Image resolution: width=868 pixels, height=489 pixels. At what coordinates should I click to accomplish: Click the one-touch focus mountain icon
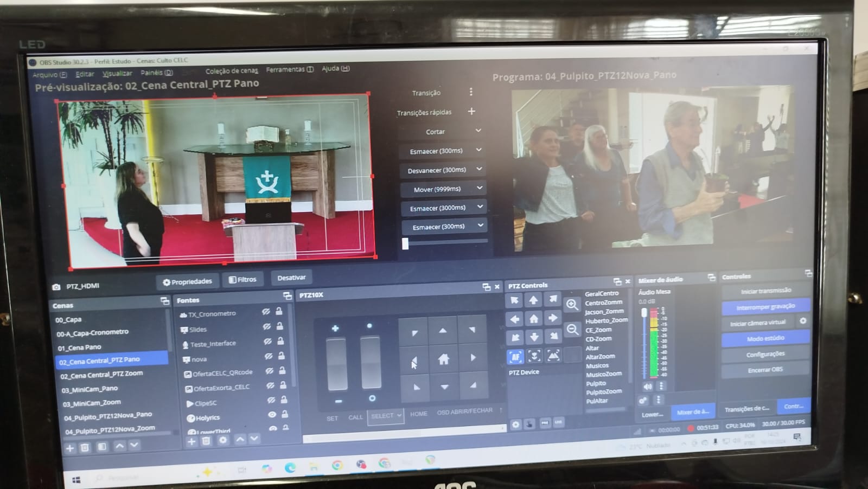coord(553,356)
